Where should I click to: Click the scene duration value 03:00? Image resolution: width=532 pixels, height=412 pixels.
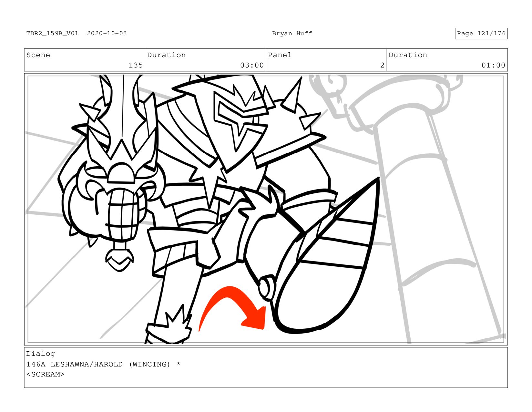(252, 65)
